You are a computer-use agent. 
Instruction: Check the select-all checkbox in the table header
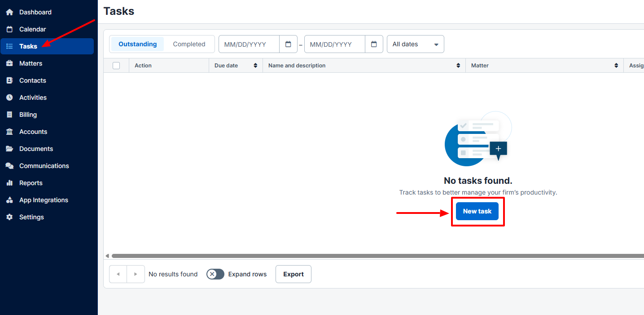tap(116, 65)
